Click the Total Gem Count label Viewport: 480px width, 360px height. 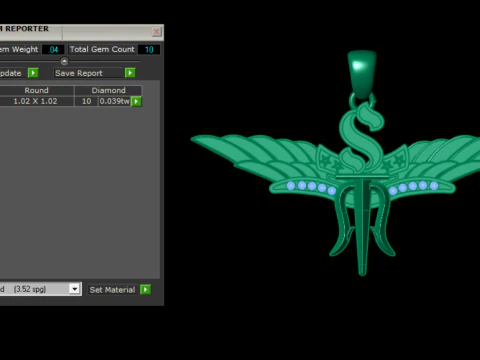pyautogui.click(x=102, y=49)
